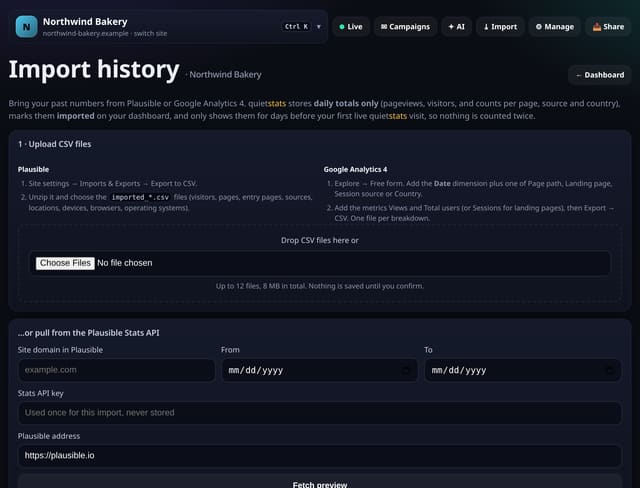Click '...or pull from the Plausible Stats API' heading
Screen dimensions: 640x488
click(89, 333)
